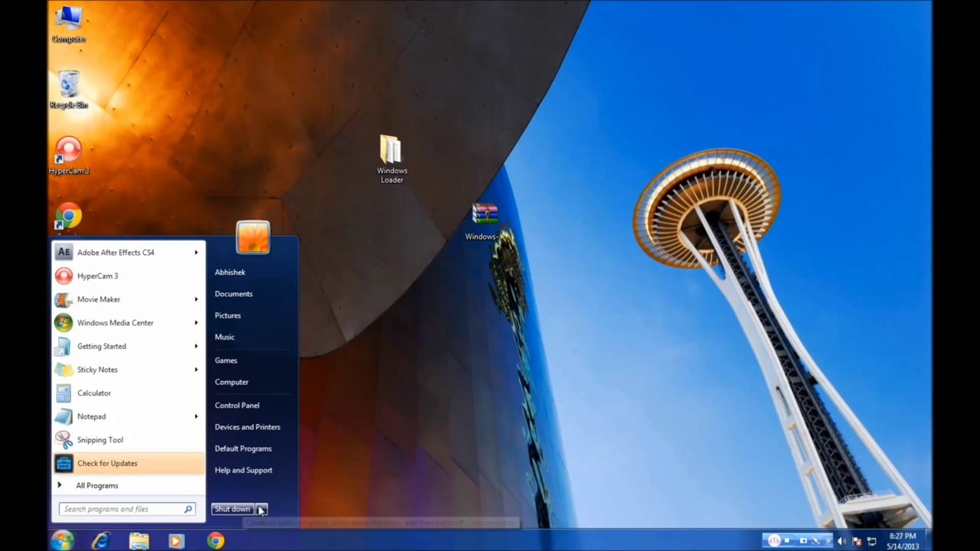
Task: Open the Snipping Tool entry
Action: click(x=129, y=440)
